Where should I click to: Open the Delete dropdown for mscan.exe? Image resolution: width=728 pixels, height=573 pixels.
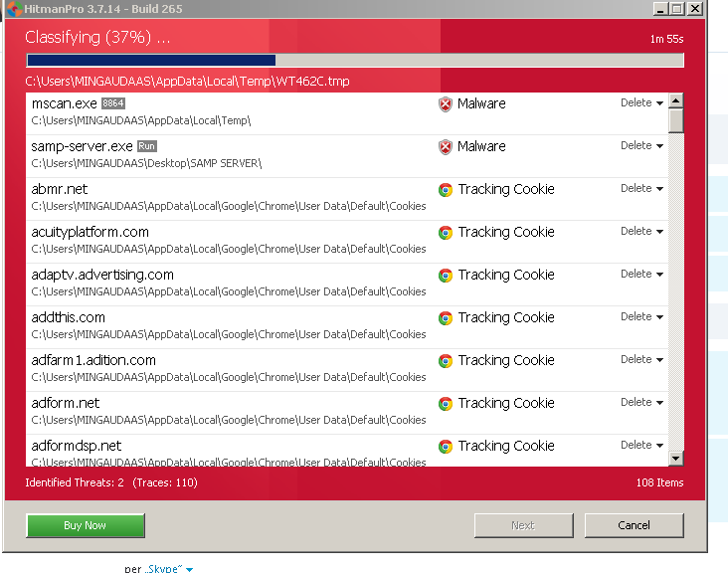pos(641,103)
